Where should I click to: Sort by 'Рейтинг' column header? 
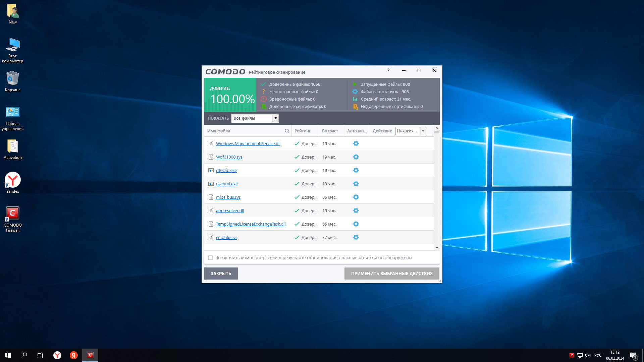302,131
